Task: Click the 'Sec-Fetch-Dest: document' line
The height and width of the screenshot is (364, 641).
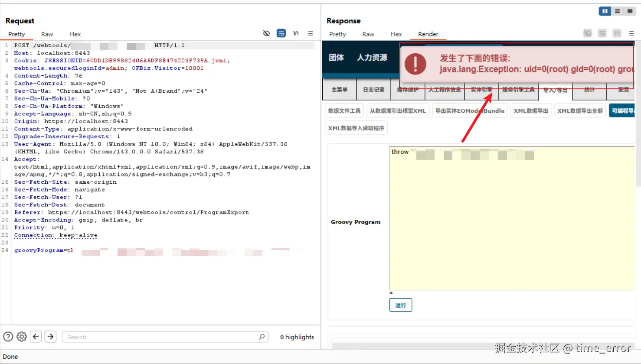Action: click(59, 205)
